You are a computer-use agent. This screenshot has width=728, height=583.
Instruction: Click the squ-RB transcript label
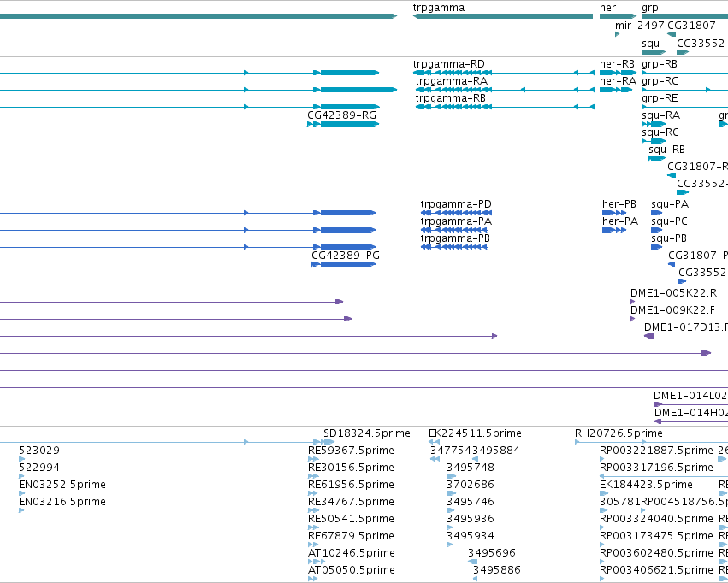click(666, 150)
